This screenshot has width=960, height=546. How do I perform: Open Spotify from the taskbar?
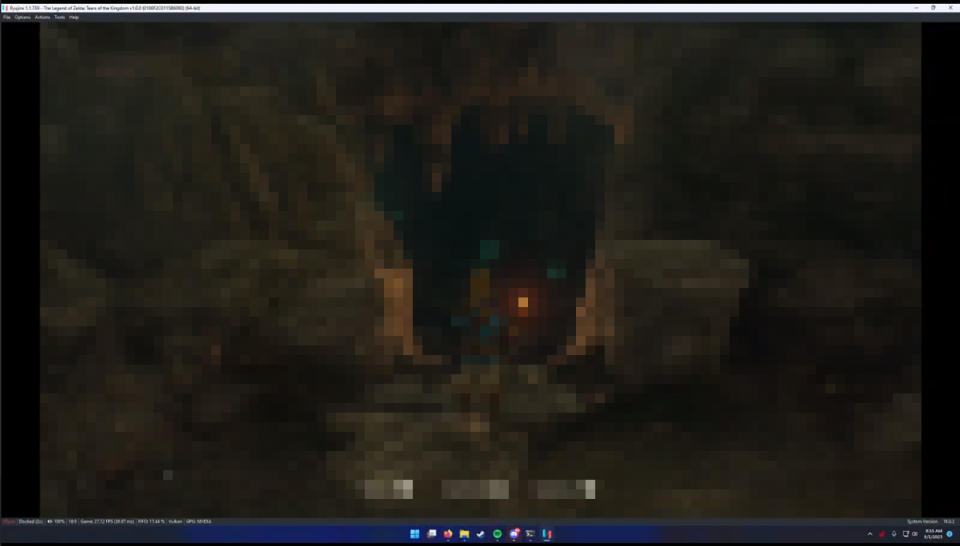(x=498, y=534)
